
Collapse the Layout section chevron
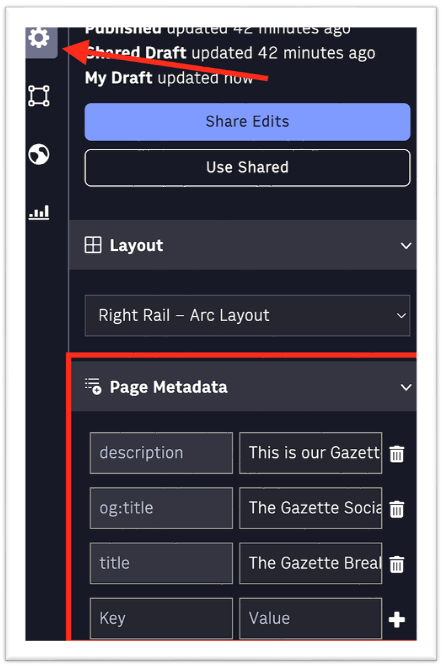[x=406, y=246]
